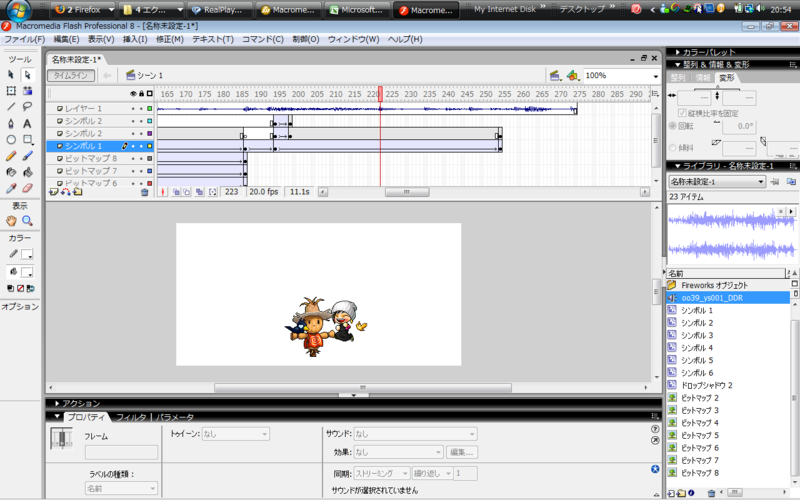Select the Lasso tool
Image resolution: width=800 pixels, height=500 pixels.
point(28,107)
